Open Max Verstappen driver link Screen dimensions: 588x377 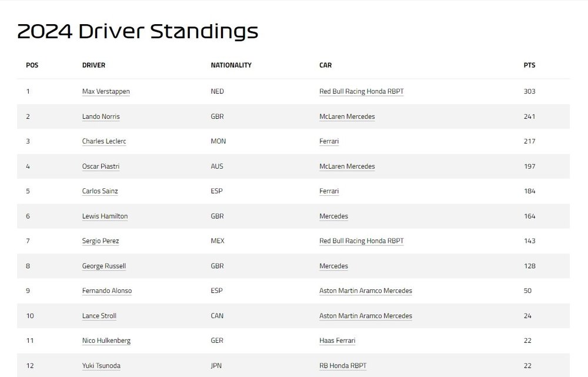(106, 91)
